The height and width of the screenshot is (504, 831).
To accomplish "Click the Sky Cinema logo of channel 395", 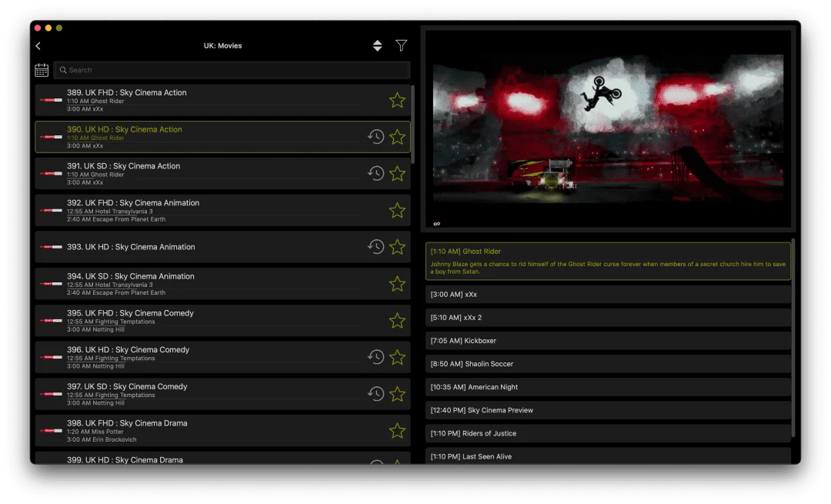I will pos(51,321).
